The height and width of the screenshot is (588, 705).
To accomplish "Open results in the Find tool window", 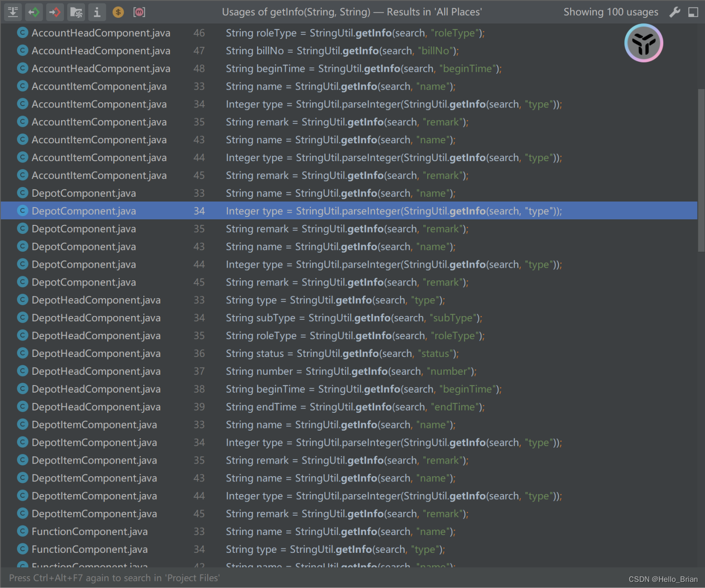I will coord(693,12).
